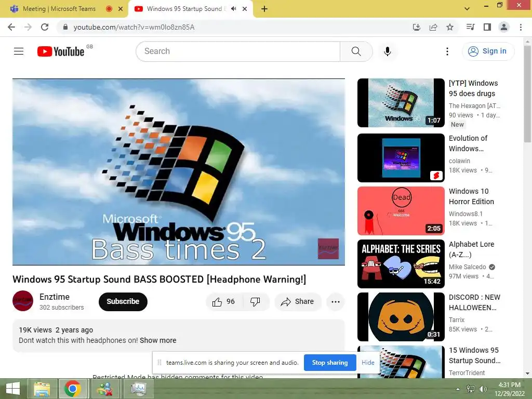Open the media controls icon in Chrome toolbar

(471, 27)
